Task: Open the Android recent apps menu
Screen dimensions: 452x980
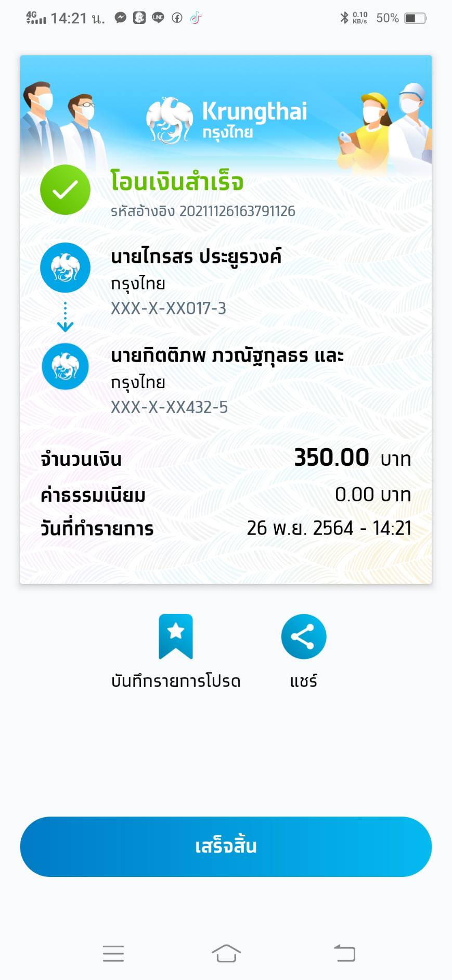Action: click(x=113, y=953)
